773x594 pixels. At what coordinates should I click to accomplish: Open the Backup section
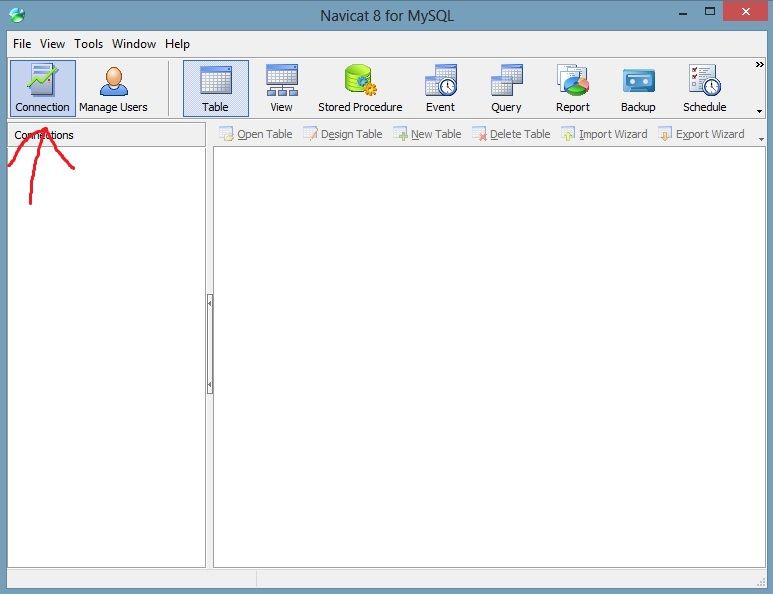(638, 88)
